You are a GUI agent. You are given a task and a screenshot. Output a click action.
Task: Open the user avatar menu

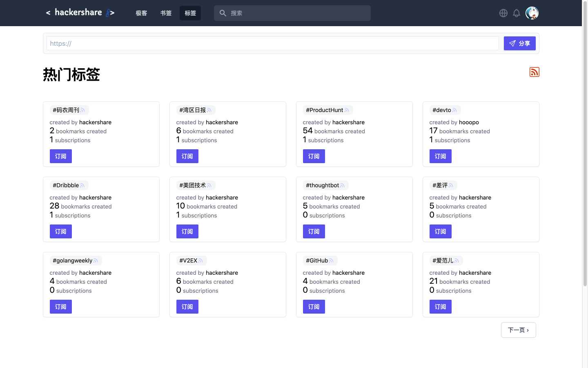tap(532, 13)
